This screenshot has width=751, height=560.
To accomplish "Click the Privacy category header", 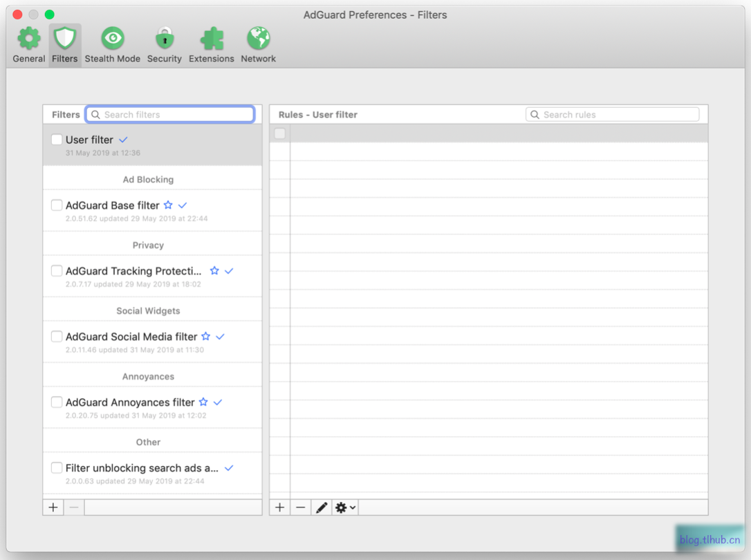I will pos(148,245).
